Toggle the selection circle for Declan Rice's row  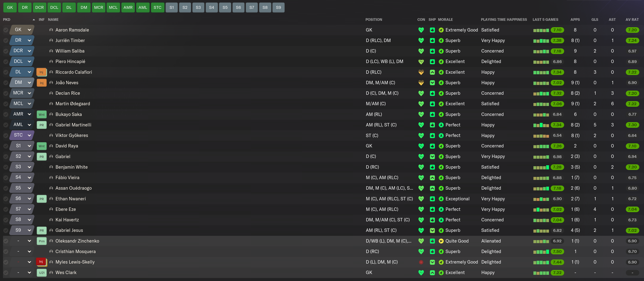coord(6,93)
